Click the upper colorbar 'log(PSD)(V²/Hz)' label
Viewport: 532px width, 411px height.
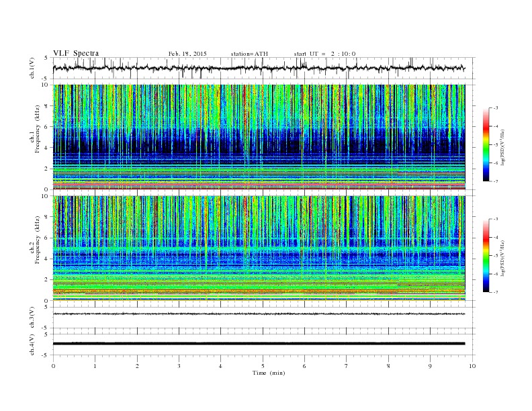[502, 148]
